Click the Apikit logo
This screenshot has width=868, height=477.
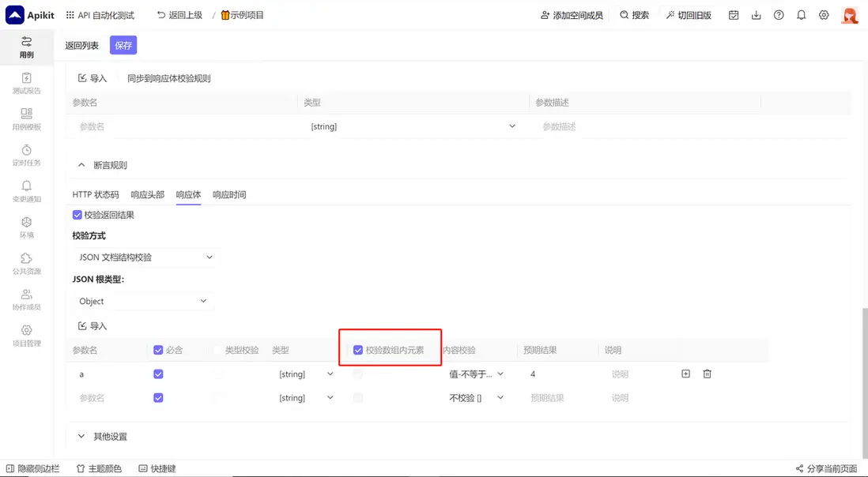(x=30, y=15)
